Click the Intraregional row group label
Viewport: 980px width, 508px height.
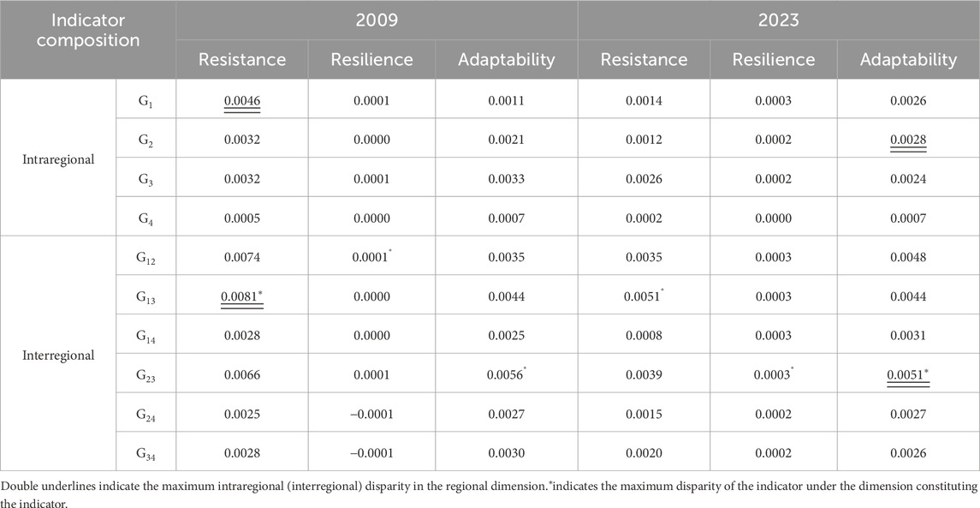(x=58, y=159)
